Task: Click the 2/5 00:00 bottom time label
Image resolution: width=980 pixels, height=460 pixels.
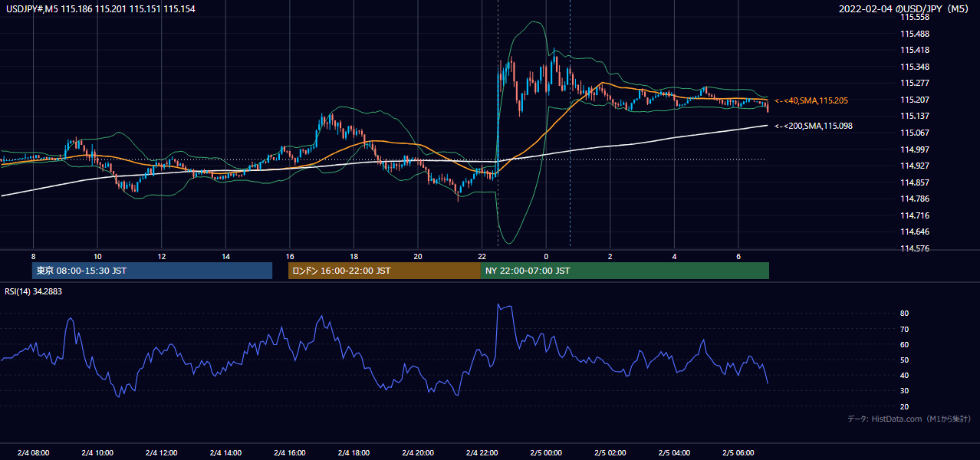Action: point(546,452)
